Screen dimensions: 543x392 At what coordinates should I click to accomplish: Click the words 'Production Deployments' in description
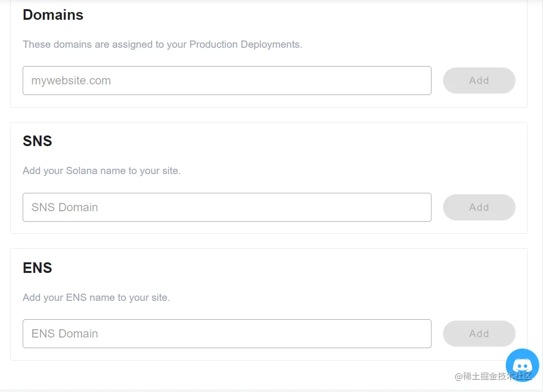[245, 44]
